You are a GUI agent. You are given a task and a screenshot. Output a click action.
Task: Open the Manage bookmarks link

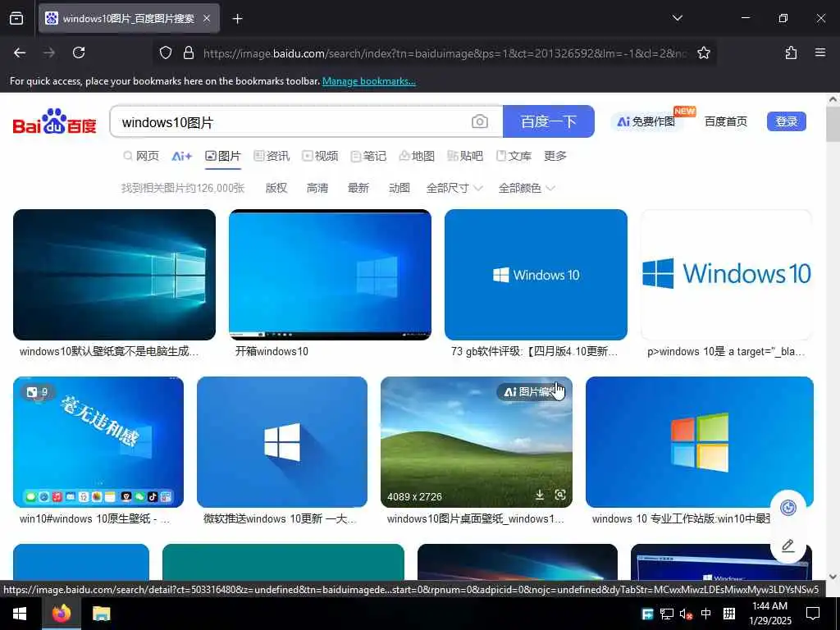[x=368, y=81]
